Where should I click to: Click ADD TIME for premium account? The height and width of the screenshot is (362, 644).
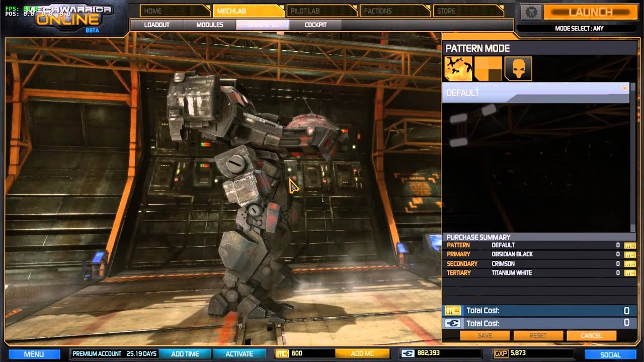[x=185, y=354]
